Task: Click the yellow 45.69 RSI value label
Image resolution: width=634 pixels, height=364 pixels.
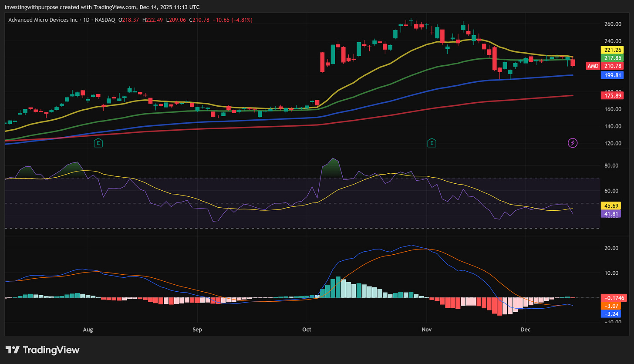Action: (x=612, y=206)
